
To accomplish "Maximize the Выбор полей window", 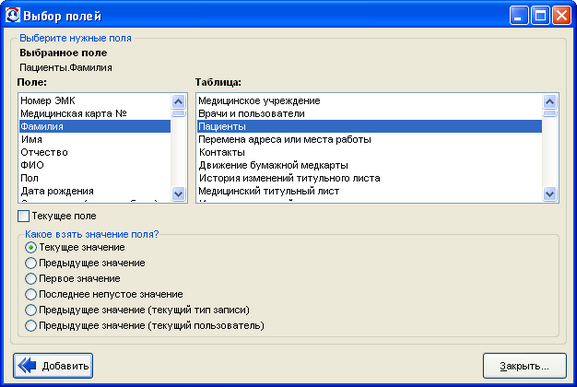I will pyautogui.click(x=540, y=15).
